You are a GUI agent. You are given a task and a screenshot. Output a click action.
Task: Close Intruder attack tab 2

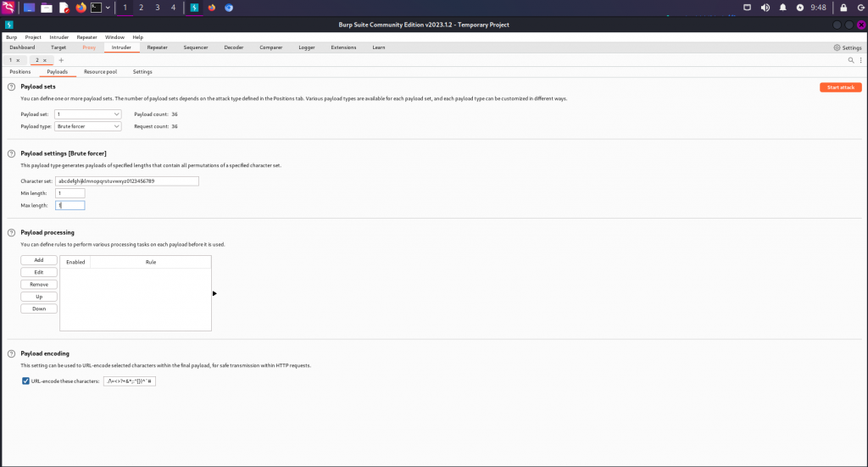pos(45,60)
